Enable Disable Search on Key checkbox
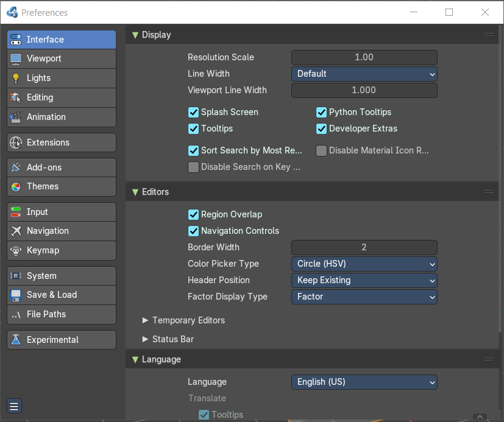 pos(193,167)
